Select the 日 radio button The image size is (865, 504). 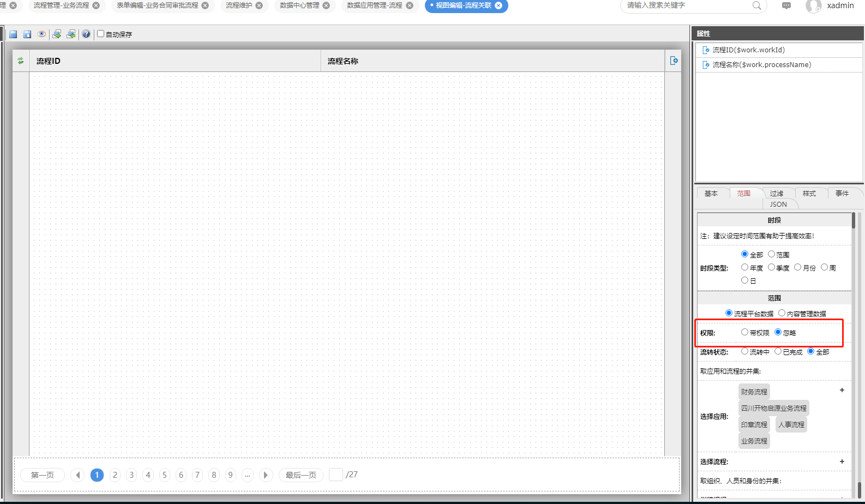744,280
